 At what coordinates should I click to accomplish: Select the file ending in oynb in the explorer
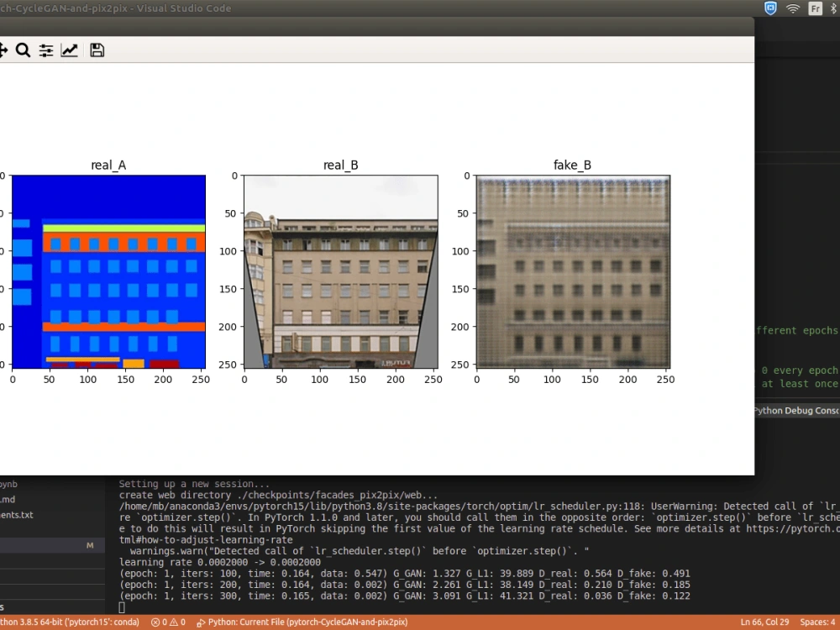coord(8,485)
